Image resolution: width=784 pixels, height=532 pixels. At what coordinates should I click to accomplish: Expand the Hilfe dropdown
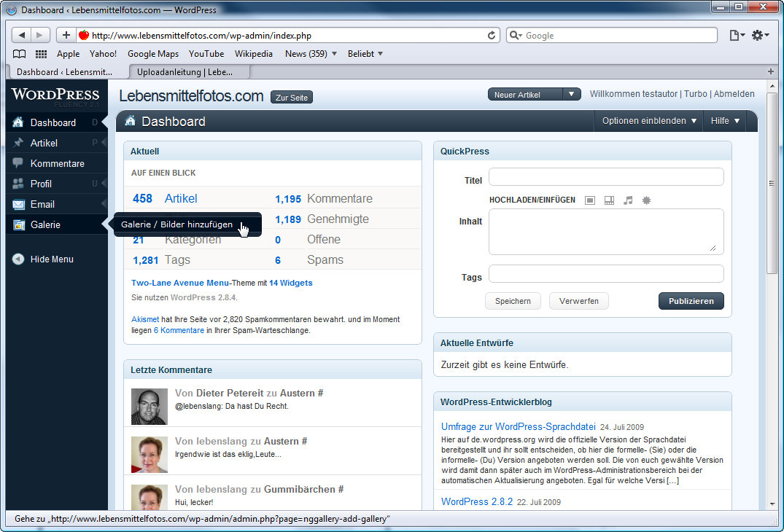(x=725, y=121)
